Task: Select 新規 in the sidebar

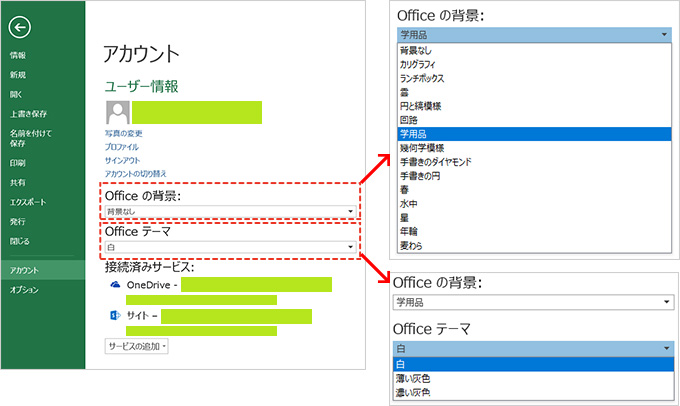Action: [x=18, y=75]
